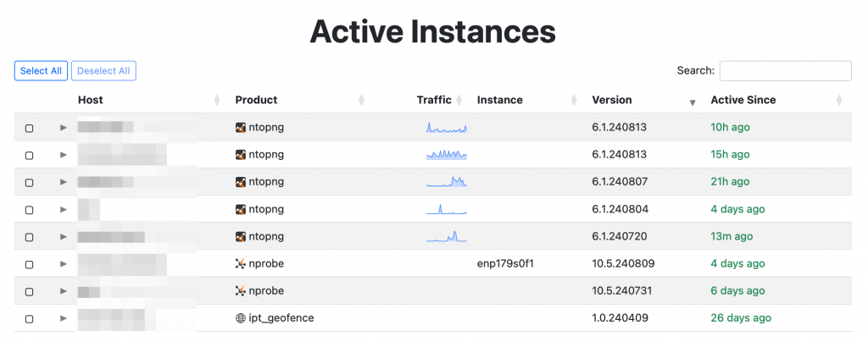Click the ntopng icon in the 10h ago row
Image resolution: width=868 pixels, height=342 pixels.
(x=240, y=128)
